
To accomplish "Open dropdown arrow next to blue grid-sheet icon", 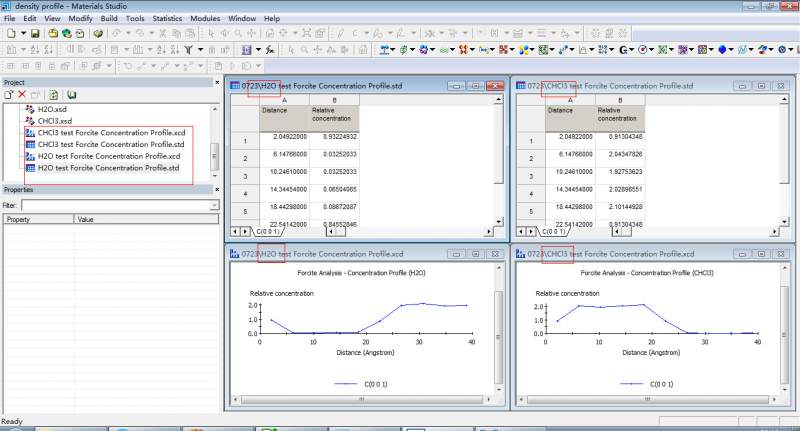I will [x=258, y=50].
